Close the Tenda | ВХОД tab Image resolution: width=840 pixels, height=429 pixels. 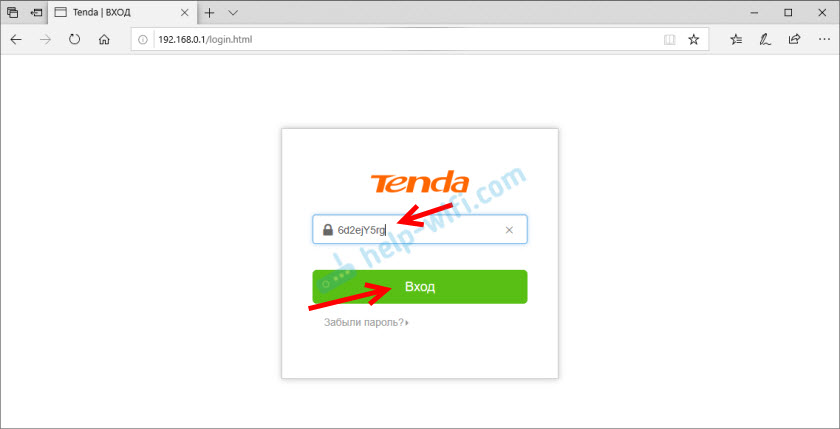(185, 12)
